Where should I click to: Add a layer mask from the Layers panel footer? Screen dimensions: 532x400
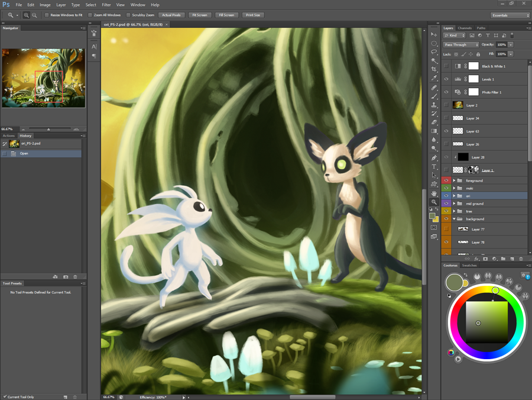point(485,259)
